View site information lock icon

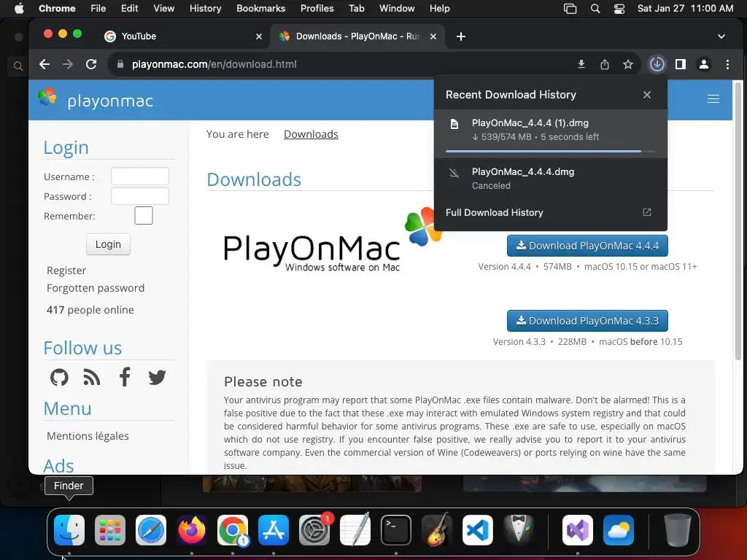[x=120, y=64]
